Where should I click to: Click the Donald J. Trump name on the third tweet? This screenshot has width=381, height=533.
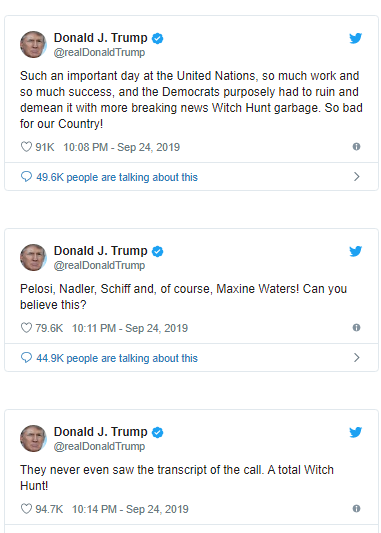click(x=101, y=432)
